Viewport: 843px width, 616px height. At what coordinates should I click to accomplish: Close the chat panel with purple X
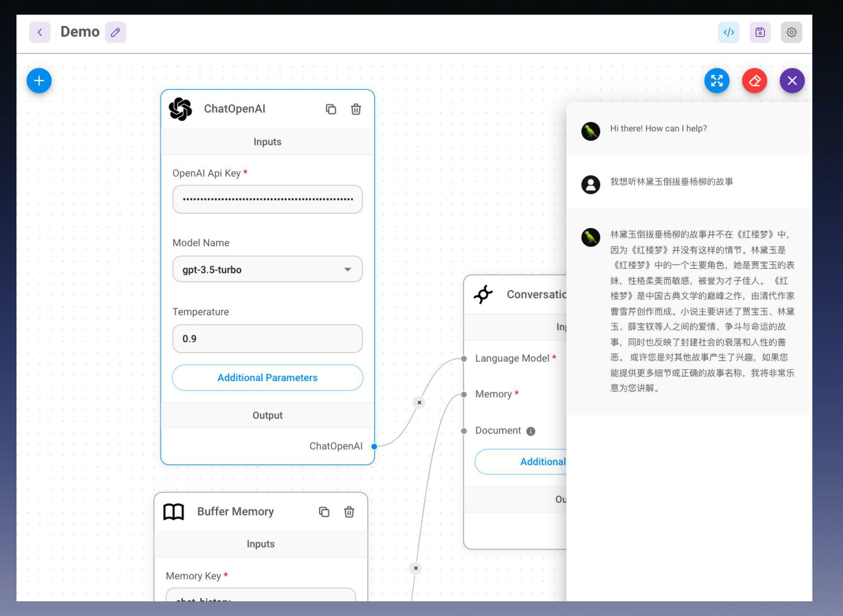pyautogui.click(x=792, y=80)
